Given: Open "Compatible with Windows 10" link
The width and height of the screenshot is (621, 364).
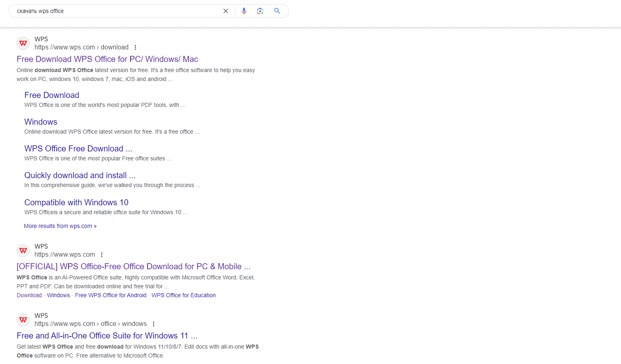Looking at the screenshot, I should pos(76,202).
